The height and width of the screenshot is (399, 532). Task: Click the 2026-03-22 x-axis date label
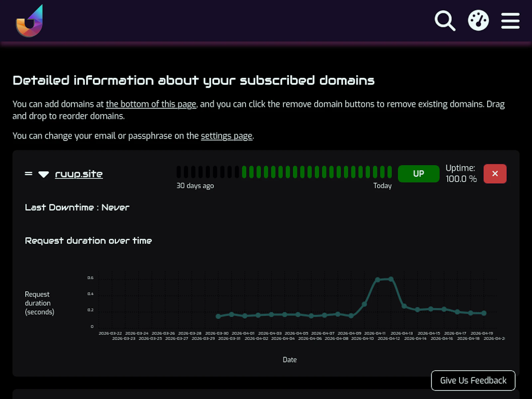[x=110, y=333]
